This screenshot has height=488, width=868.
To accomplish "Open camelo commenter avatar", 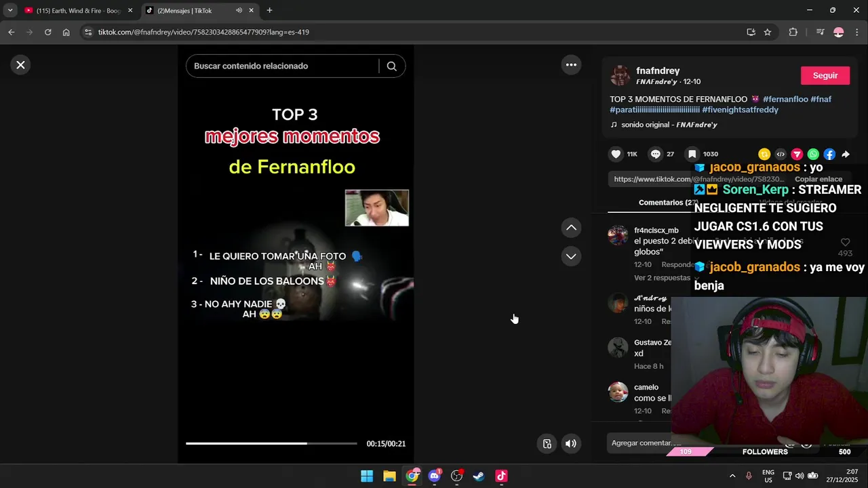I will point(618,392).
